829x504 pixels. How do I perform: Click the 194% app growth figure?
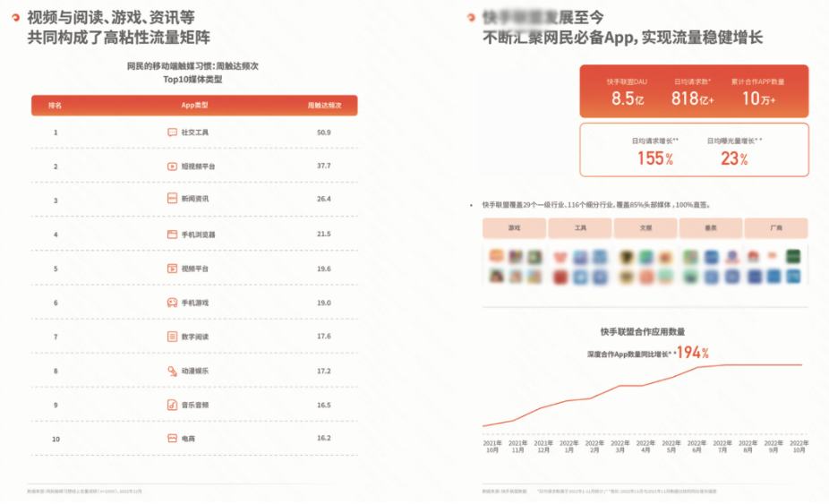pyautogui.click(x=693, y=352)
